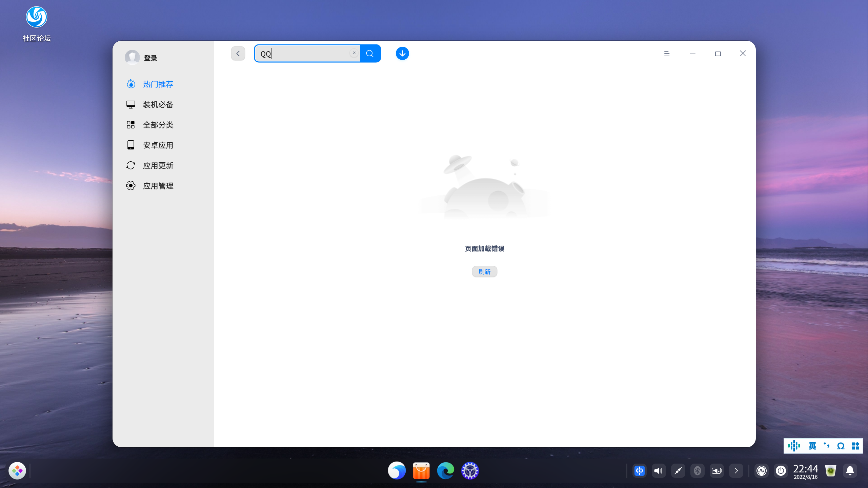Image resolution: width=868 pixels, height=488 pixels.
Task: Open the download manager with the blue arrow icon
Action: pos(402,53)
